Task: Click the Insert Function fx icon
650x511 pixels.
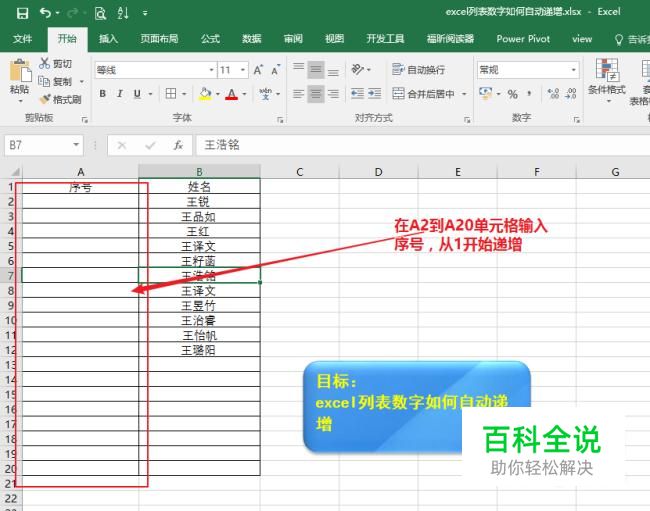Action: [178, 145]
